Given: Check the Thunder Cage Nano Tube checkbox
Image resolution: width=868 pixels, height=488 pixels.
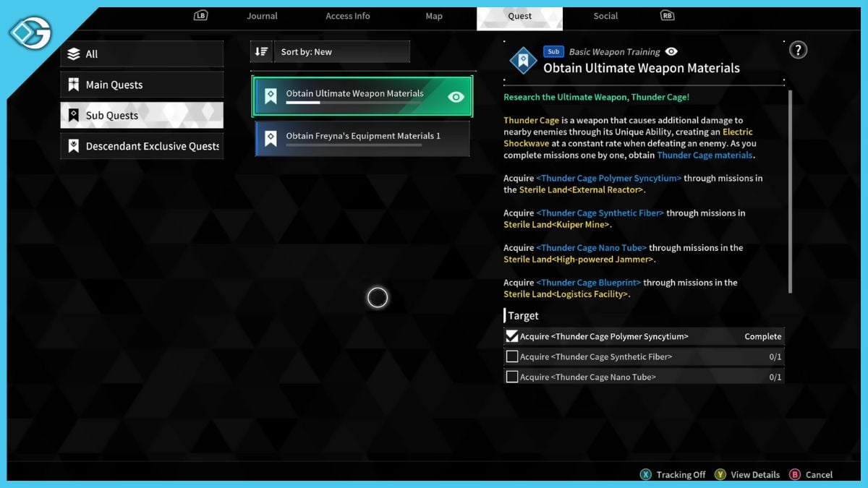Looking at the screenshot, I should point(512,377).
